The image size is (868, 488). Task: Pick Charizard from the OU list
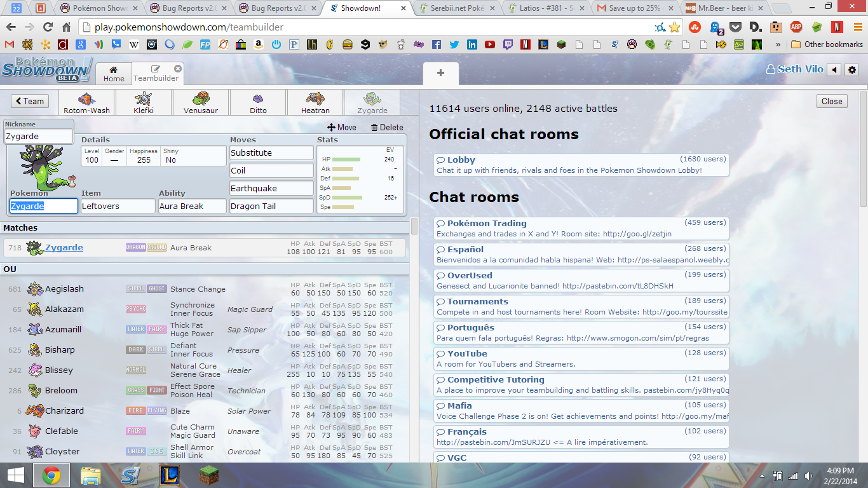pos(205,410)
